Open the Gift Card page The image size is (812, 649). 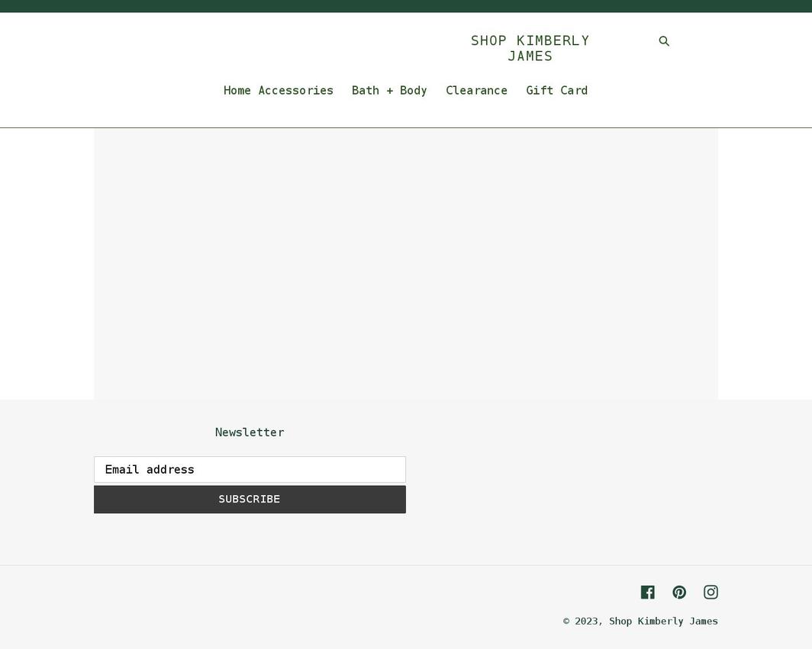pos(556,91)
